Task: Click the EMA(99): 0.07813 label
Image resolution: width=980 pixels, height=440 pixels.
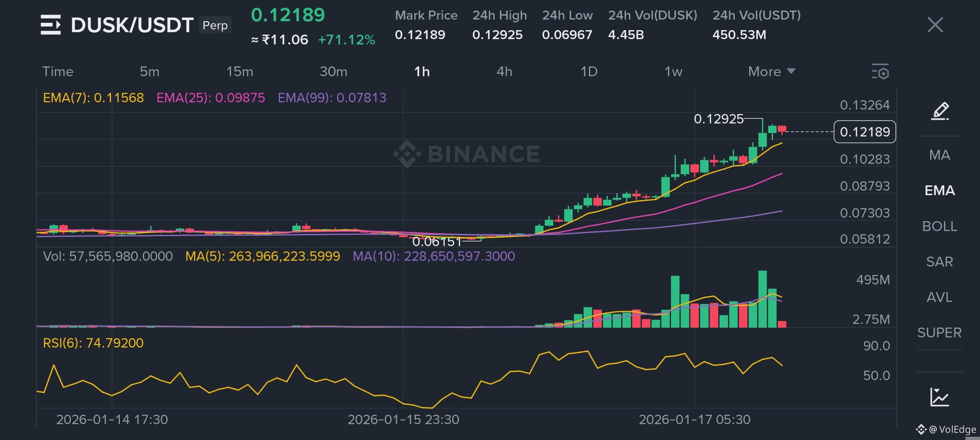Action: [x=332, y=98]
